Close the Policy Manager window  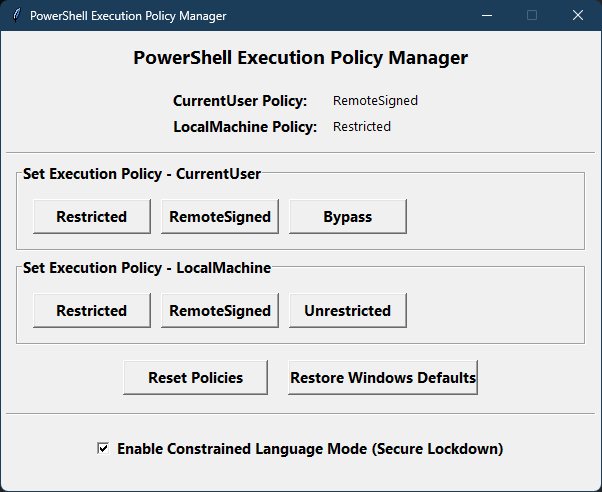578,15
